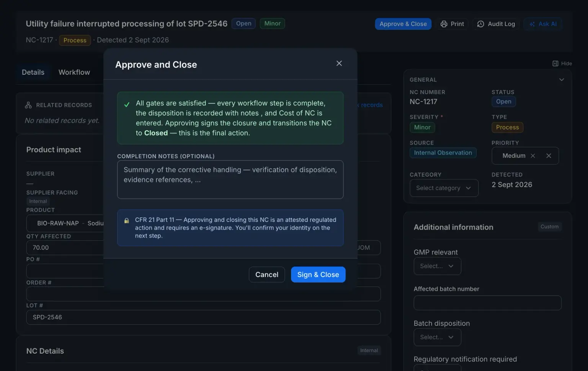Close the Approve and Close dialog
Viewport: 588px width, 371px height.
pos(339,63)
